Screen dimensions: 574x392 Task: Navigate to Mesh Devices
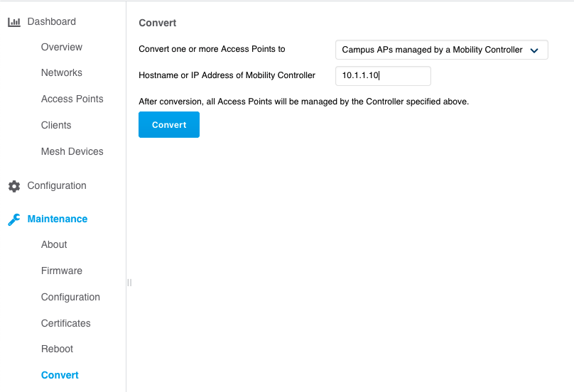tap(72, 152)
